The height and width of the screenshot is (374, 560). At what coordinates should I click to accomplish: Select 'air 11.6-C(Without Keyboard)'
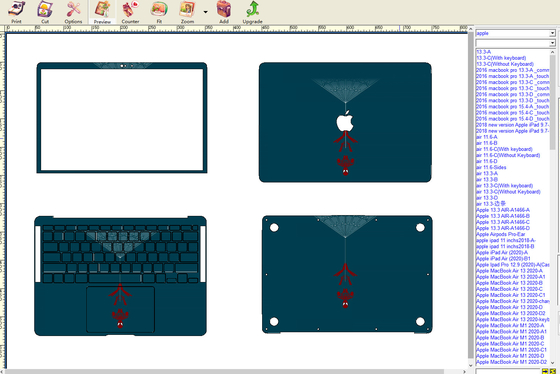[x=508, y=155]
